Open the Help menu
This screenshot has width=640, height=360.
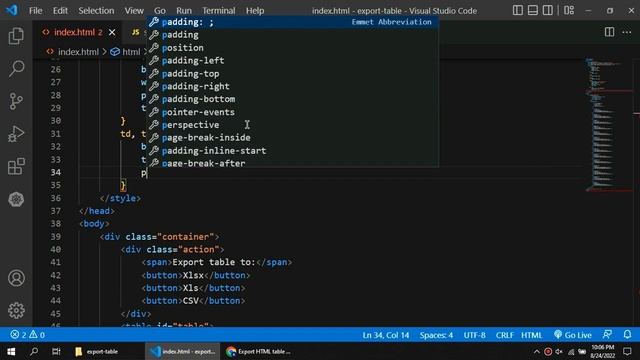pyautogui.click(x=255, y=11)
